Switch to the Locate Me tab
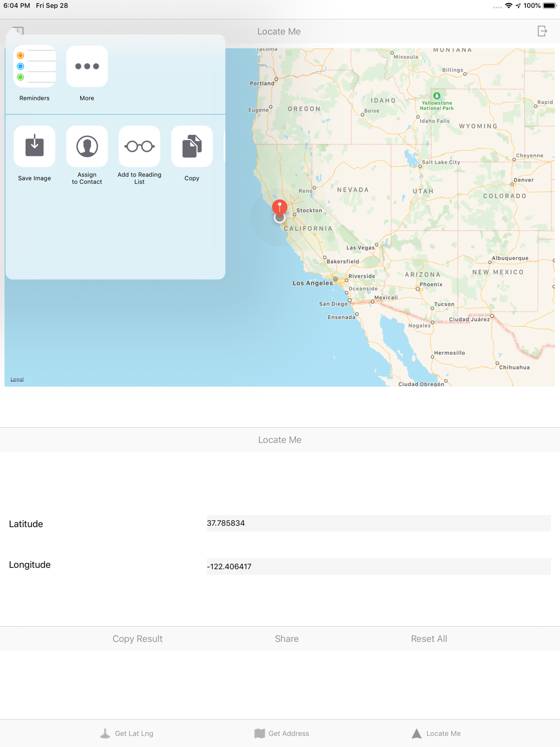The image size is (560, 747). [x=436, y=734]
